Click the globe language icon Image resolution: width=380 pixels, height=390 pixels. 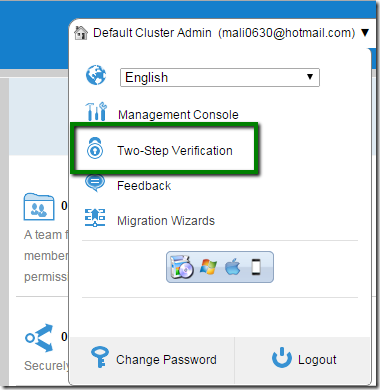(96, 75)
